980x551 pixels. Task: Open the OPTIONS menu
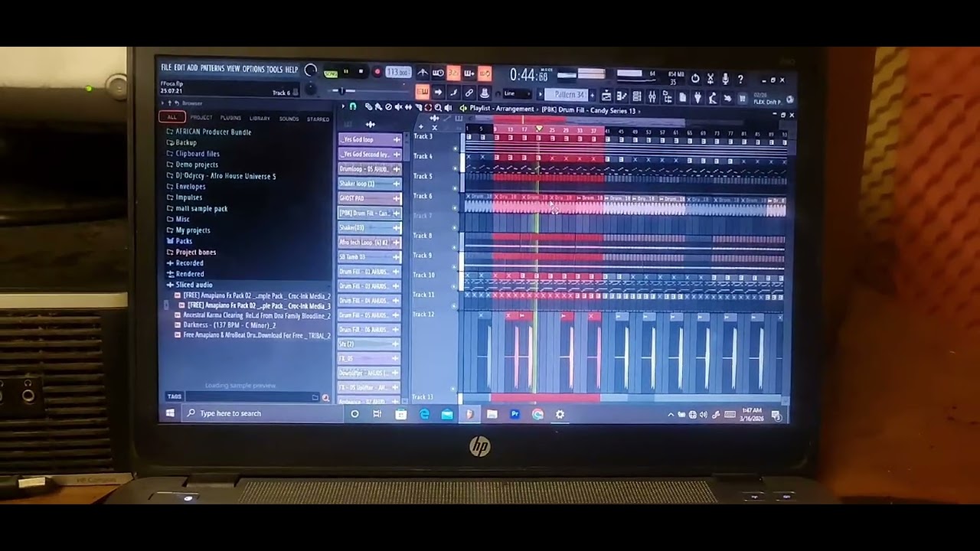253,69
